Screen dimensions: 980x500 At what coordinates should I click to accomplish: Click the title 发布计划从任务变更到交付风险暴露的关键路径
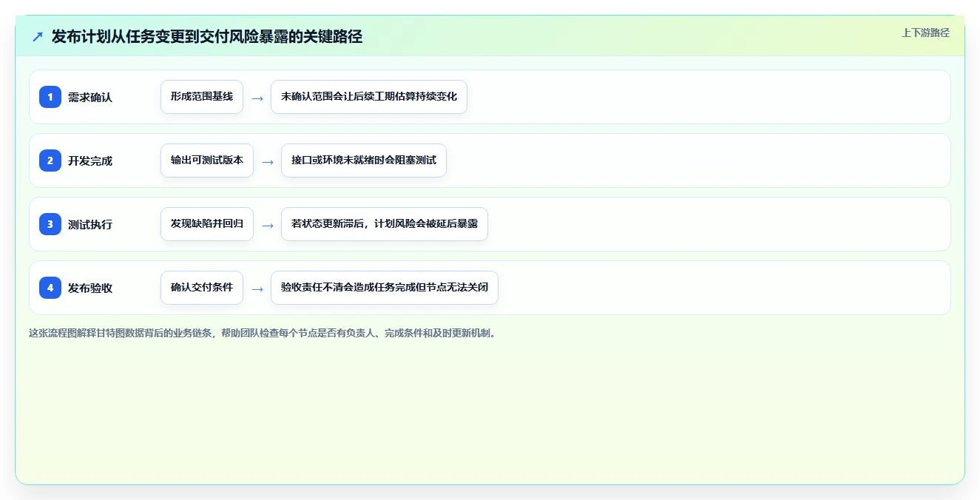207,36
